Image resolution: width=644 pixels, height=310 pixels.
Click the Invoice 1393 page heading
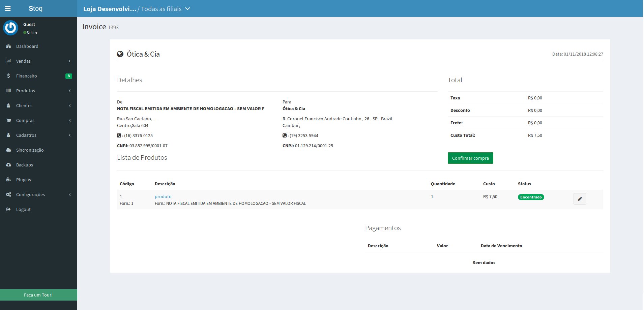point(100,27)
